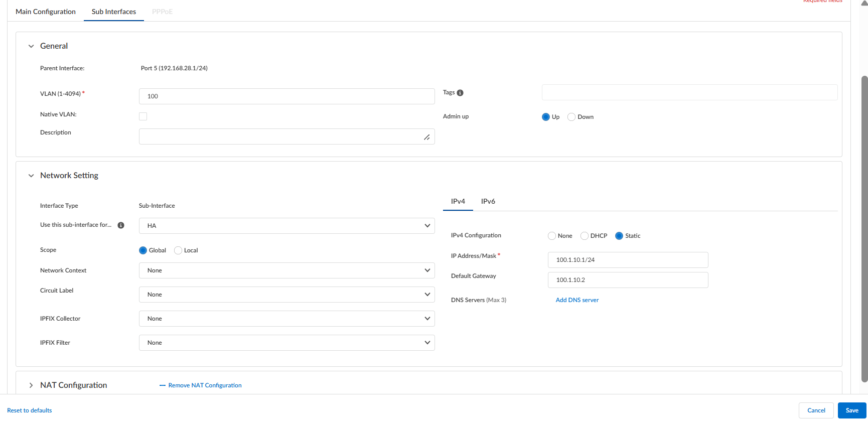The width and height of the screenshot is (868, 424).
Task: Open the 'Use this sub-interface for' HA dropdown
Action: 286,226
